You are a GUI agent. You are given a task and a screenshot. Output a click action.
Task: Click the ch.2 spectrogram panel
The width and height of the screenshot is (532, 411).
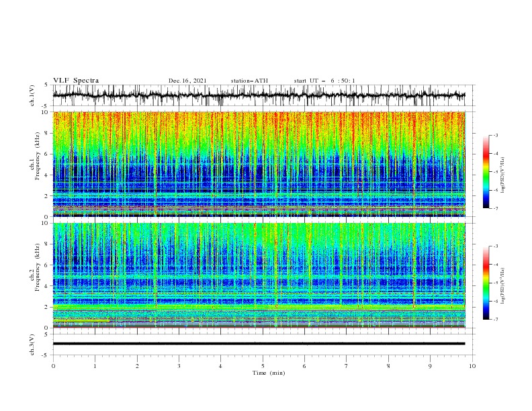pos(259,275)
